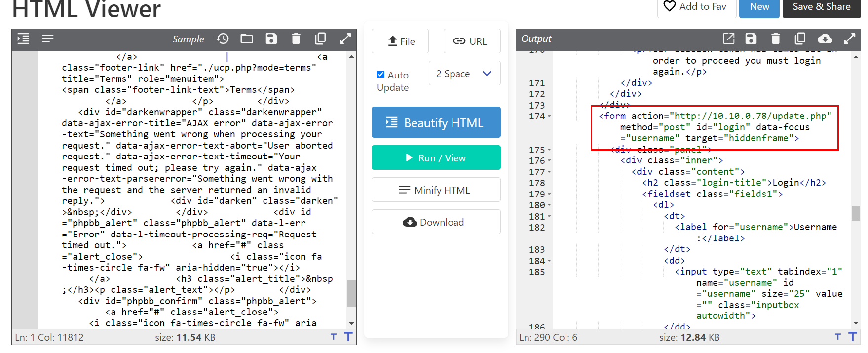Click the Beautify HTML button
Viewport: 868px width, 353px height.
(436, 122)
